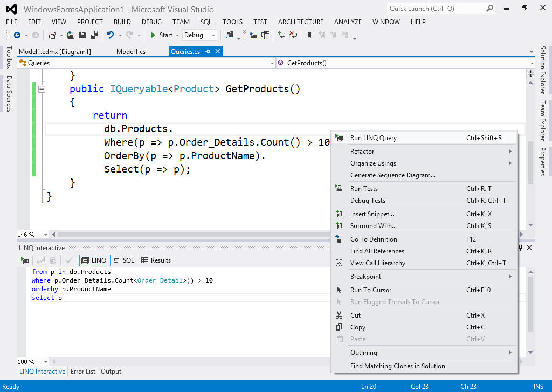Show the Results view in LINQ Interactive
552x392 pixels.
click(x=156, y=260)
